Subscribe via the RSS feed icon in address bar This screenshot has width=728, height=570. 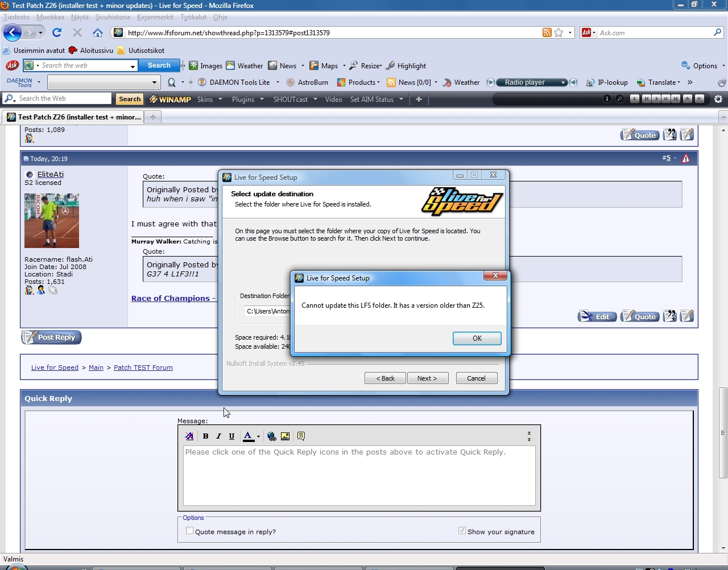pos(547,32)
